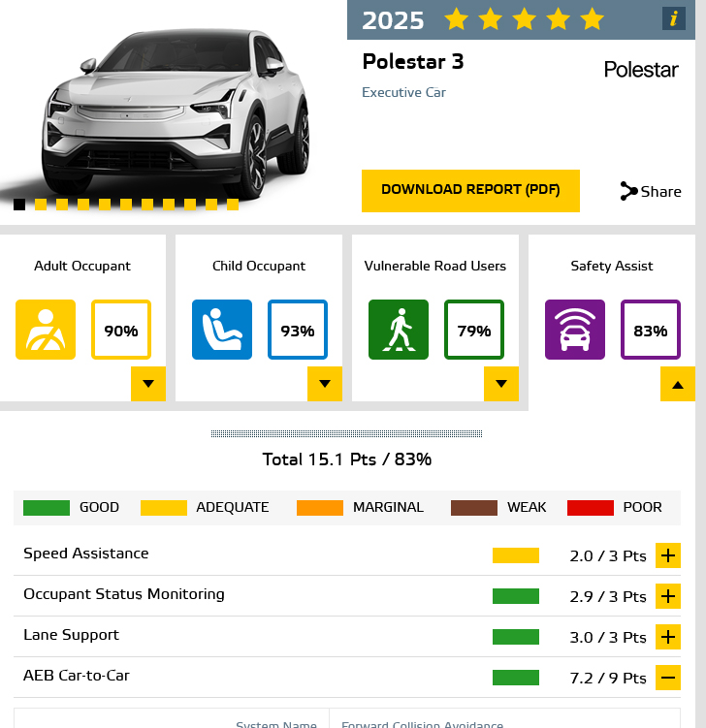Click the Adult Occupant heading
Image resolution: width=706 pixels, height=728 pixels.
pos(82,266)
